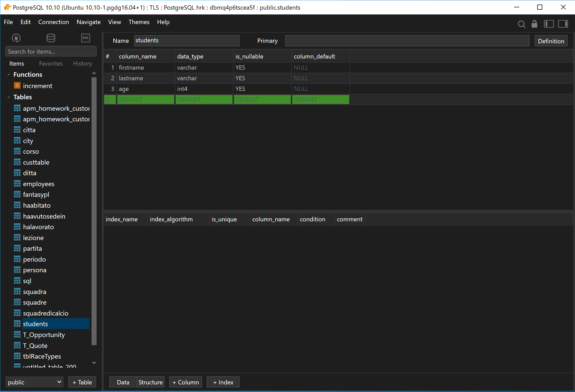Switch to the Data view tab
This screenshot has width=575, height=392.
coord(123,382)
